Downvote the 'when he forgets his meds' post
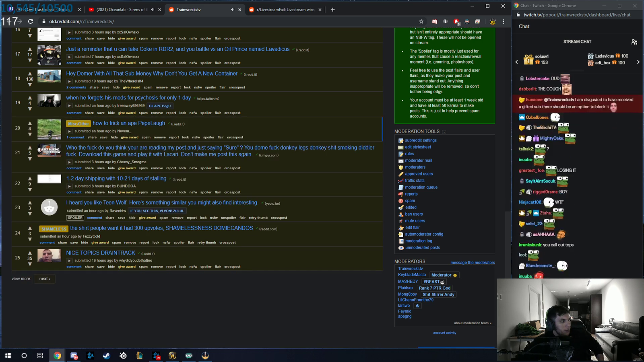Viewport: 644px width, 362px height. click(30, 109)
